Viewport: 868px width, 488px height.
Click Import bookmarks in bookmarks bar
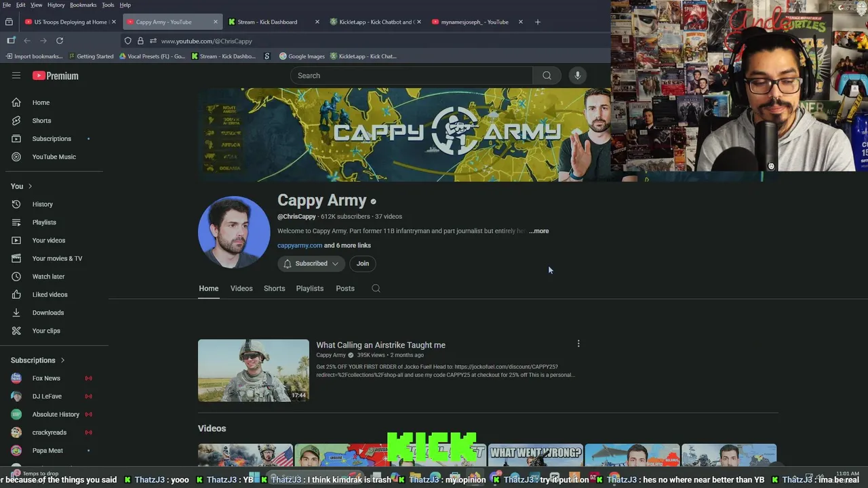point(34,56)
